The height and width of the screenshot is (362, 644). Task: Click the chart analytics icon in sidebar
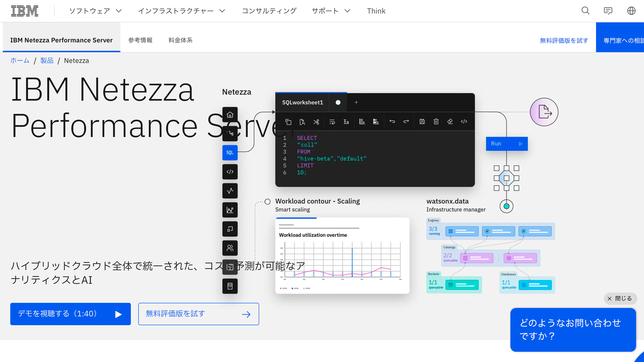pyautogui.click(x=230, y=210)
